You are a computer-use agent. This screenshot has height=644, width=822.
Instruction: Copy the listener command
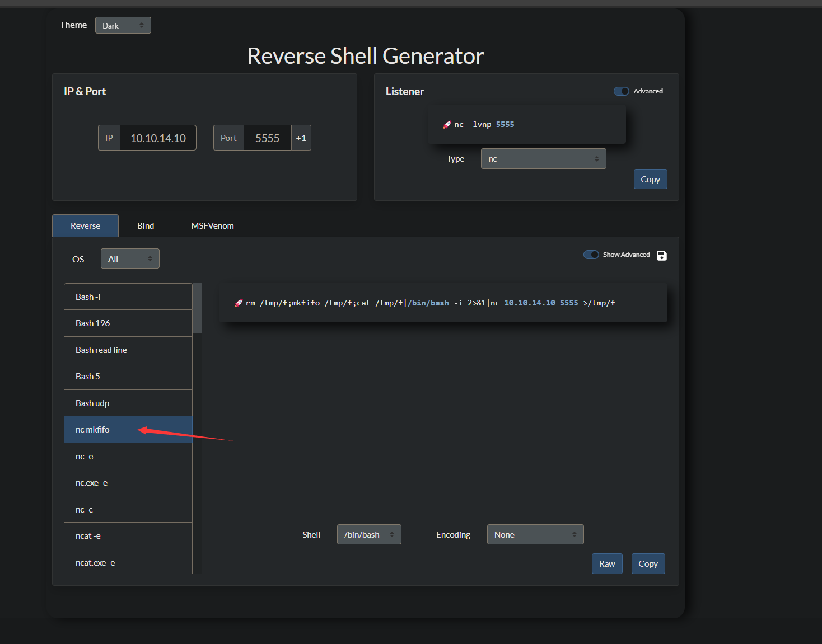[650, 179]
